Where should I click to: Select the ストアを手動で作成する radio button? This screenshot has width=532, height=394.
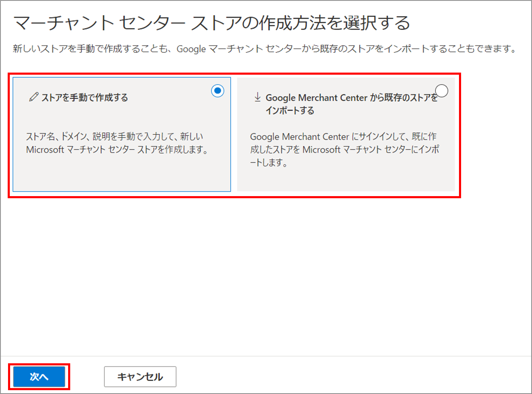click(x=217, y=91)
